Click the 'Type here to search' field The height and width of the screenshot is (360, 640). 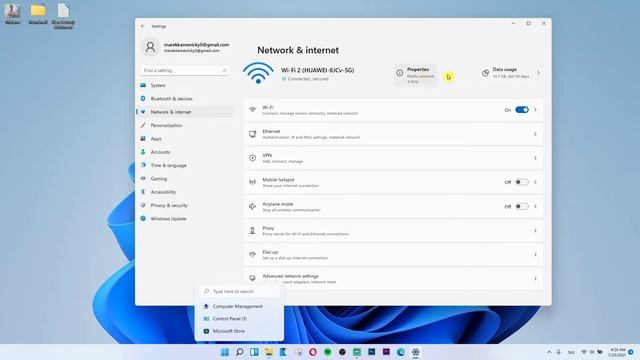240,291
